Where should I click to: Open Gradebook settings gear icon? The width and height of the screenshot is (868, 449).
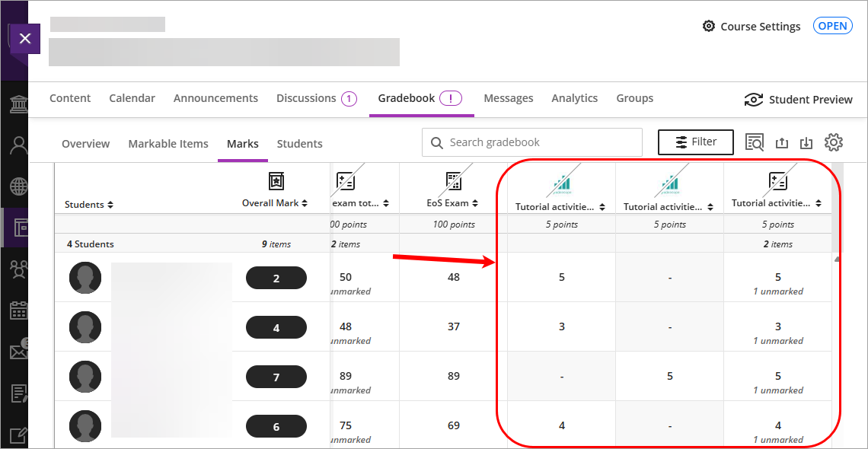834,142
